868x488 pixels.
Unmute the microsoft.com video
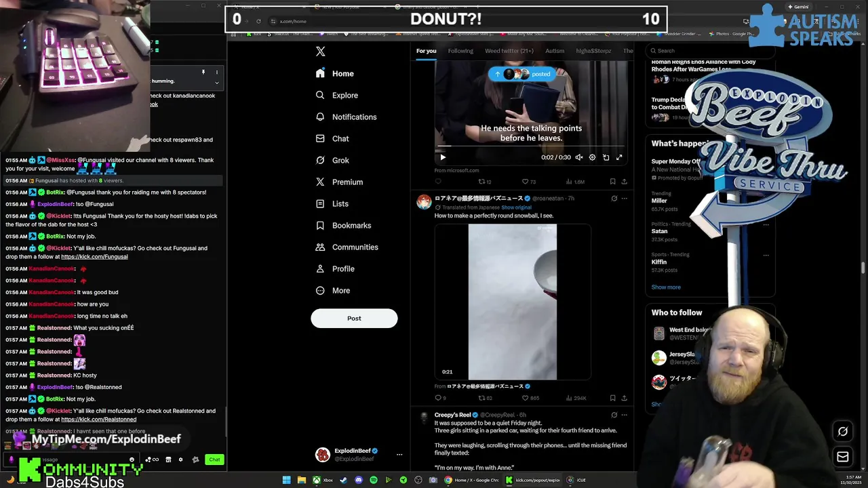point(578,157)
